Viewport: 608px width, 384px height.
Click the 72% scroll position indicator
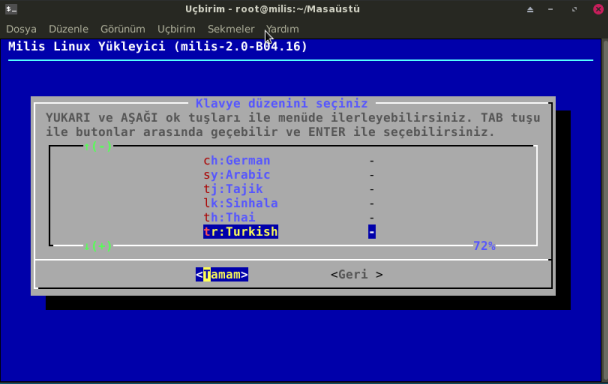(x=484, y=246)
